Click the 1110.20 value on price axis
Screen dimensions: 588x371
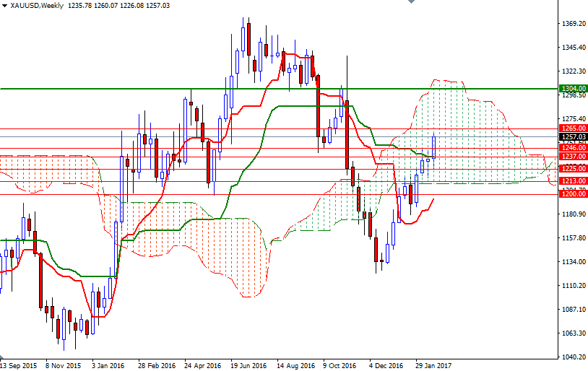[573, 286]
